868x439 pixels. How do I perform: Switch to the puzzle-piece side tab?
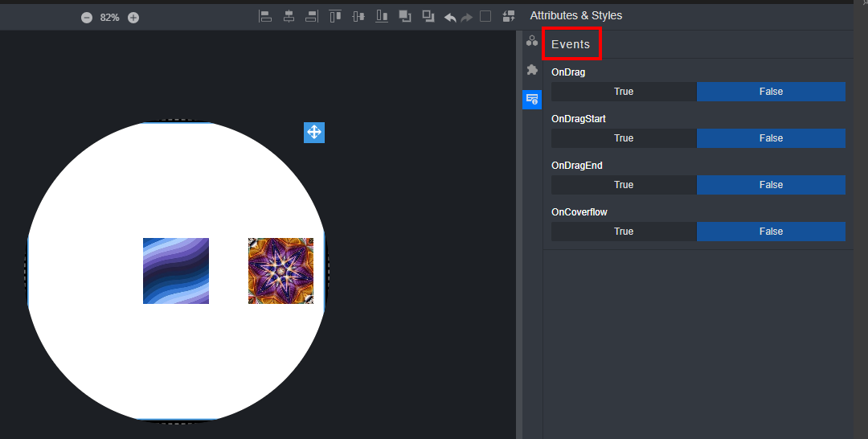click(x=531, y=70)
